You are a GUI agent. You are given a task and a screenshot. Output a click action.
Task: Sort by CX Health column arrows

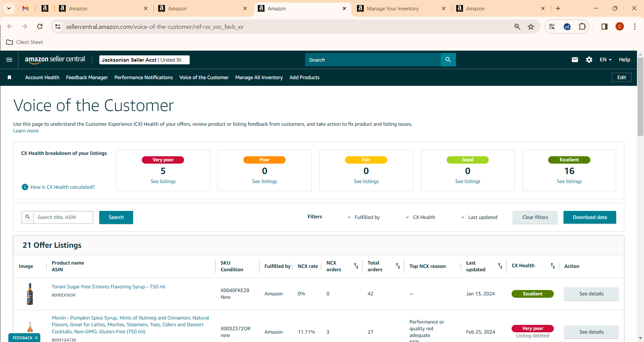click(553, 266)
